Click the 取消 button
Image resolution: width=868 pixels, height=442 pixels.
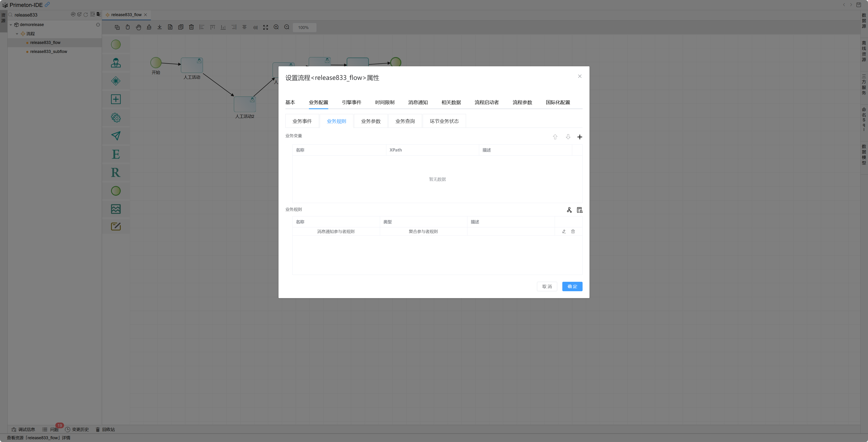pos(547,286)
